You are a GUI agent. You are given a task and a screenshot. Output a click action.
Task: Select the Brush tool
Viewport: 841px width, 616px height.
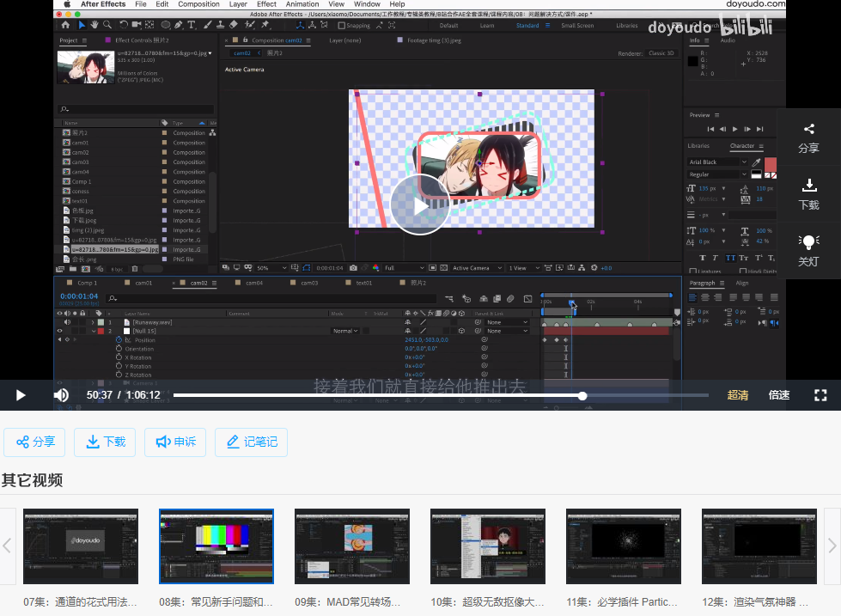pyautogui.click(x=207, y=25)
